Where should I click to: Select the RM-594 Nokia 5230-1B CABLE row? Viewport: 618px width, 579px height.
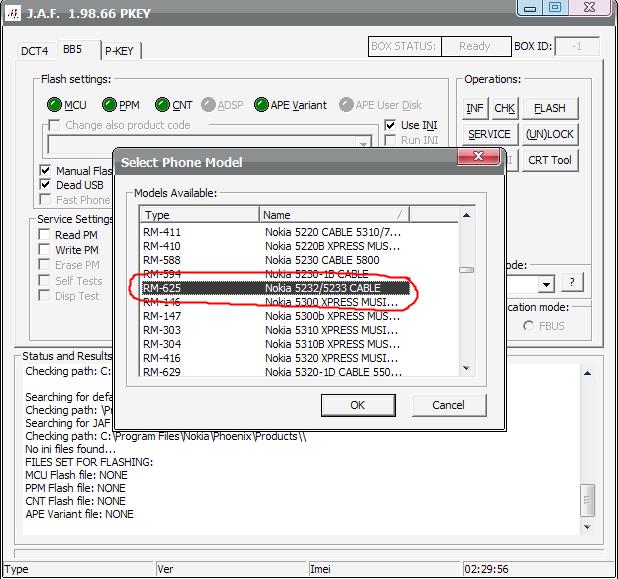tap(276, 274)
